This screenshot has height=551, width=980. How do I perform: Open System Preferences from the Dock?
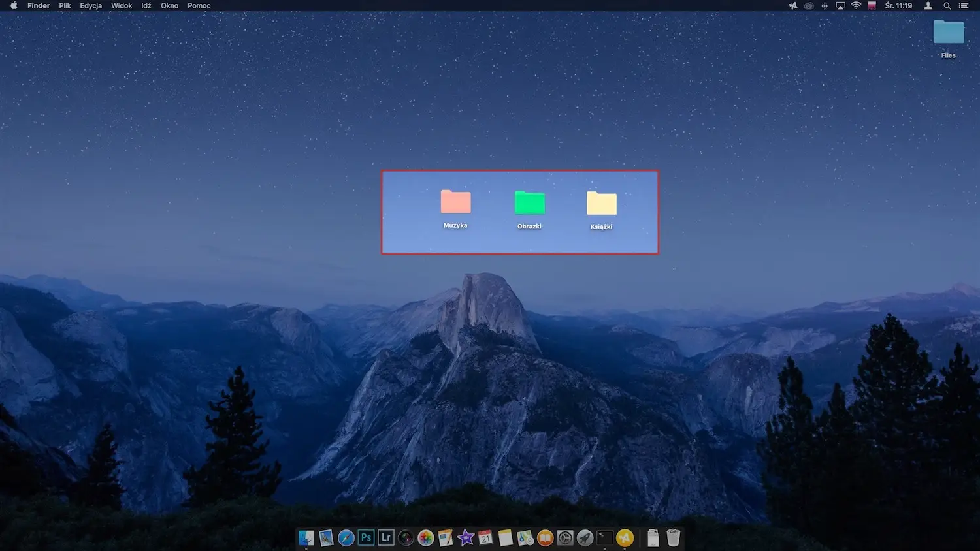[564, 537]
